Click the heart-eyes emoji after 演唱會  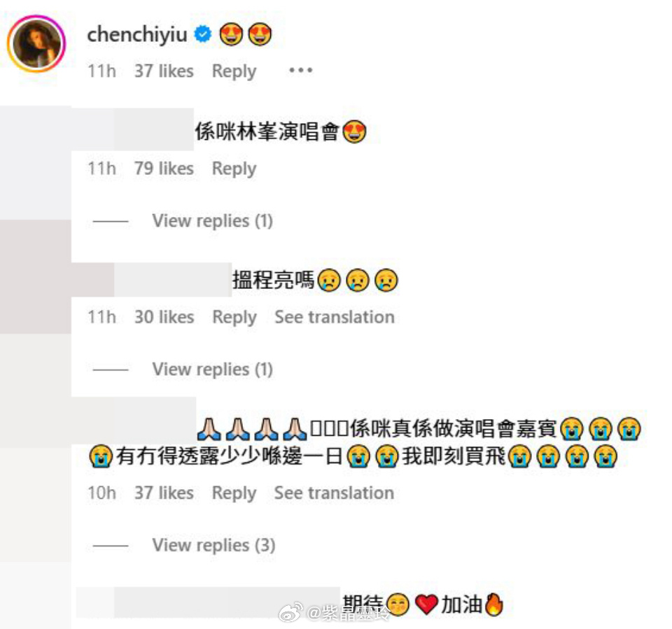point(354,132)
